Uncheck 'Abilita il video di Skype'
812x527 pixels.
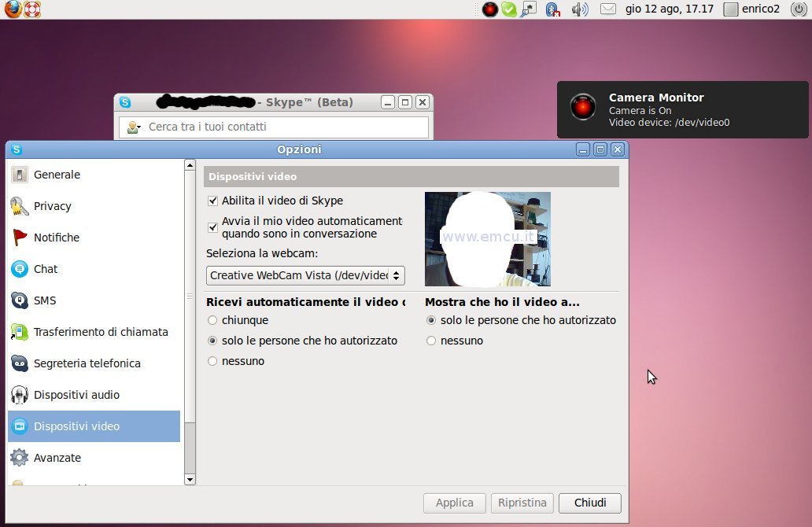point(212,201)
